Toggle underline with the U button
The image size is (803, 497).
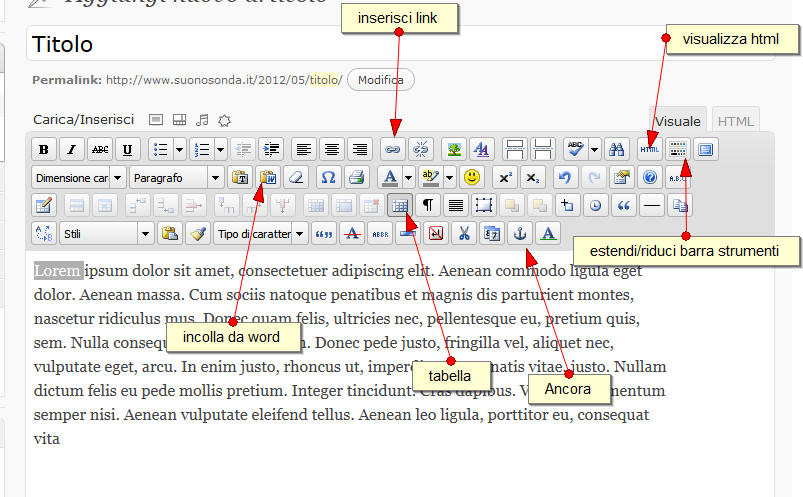click(x=128, y=150)
